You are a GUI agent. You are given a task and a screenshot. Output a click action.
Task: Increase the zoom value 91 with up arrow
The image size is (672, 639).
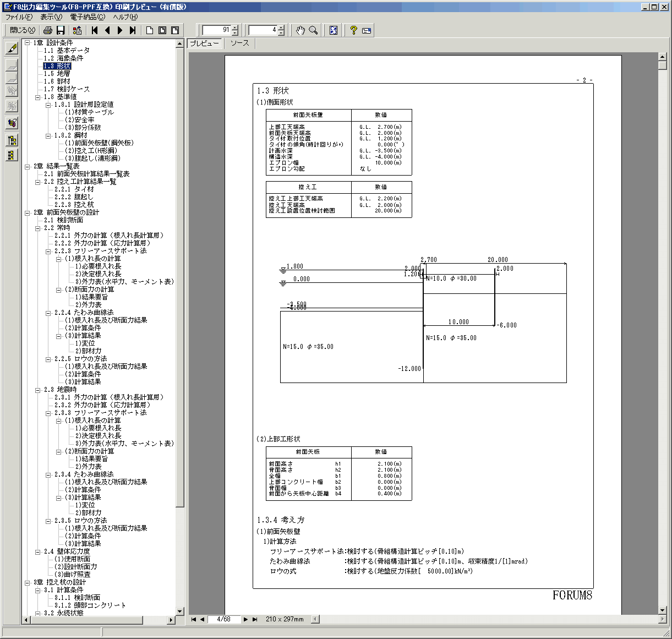(x=235, y=28)
